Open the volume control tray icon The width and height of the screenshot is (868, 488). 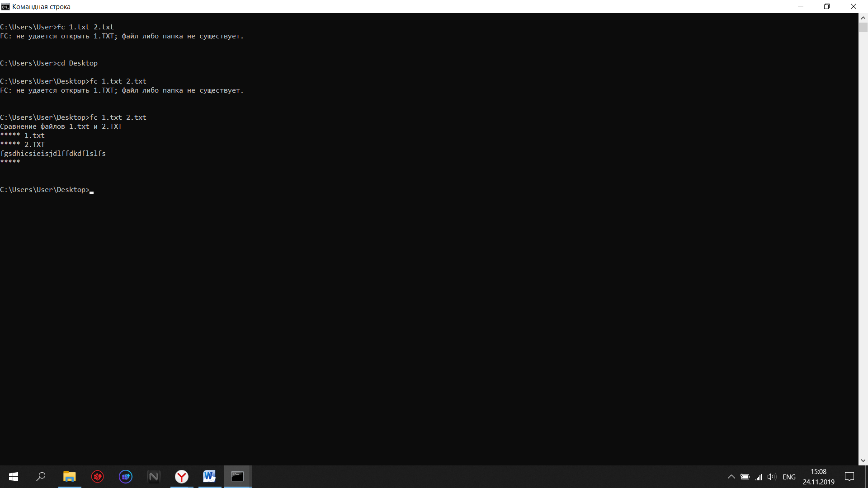click(772, 477)
